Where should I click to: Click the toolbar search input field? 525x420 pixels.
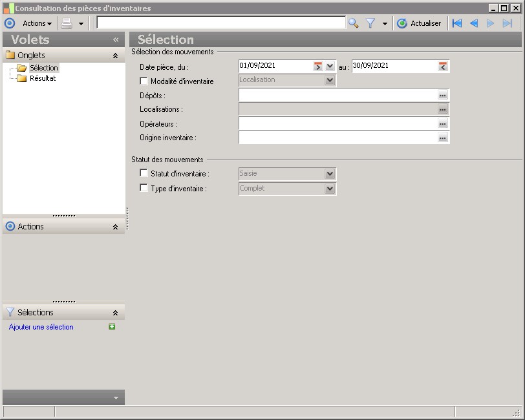pyautogui.click(x=220, y=23)
